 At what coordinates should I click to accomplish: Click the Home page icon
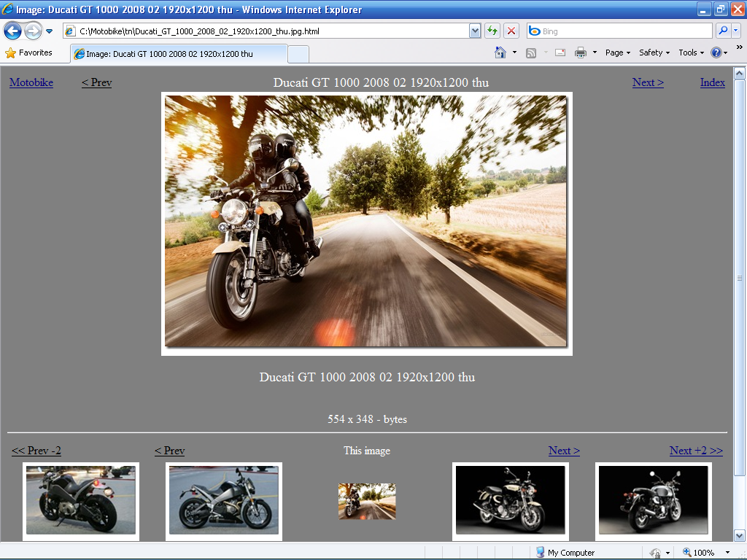click(x=500, y=52)
